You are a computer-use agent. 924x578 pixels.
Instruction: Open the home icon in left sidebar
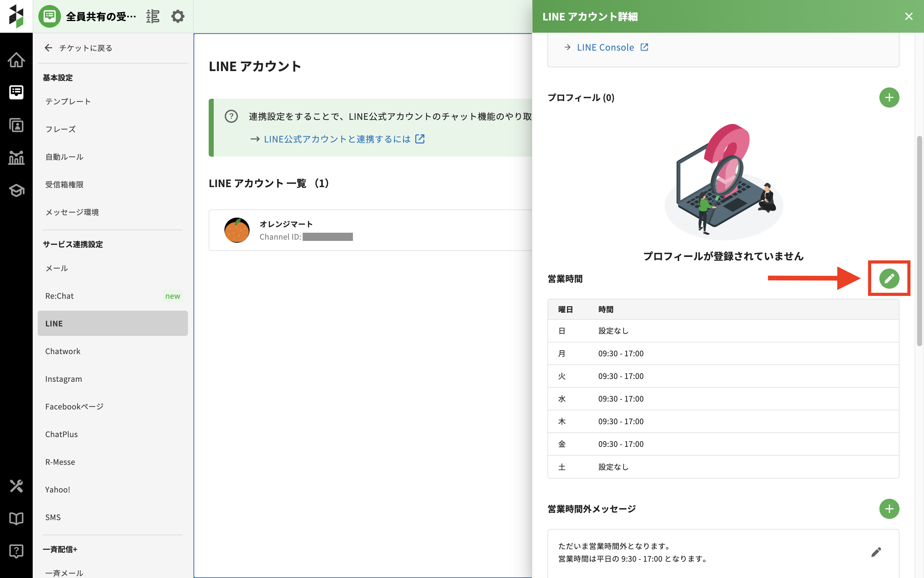16,60
